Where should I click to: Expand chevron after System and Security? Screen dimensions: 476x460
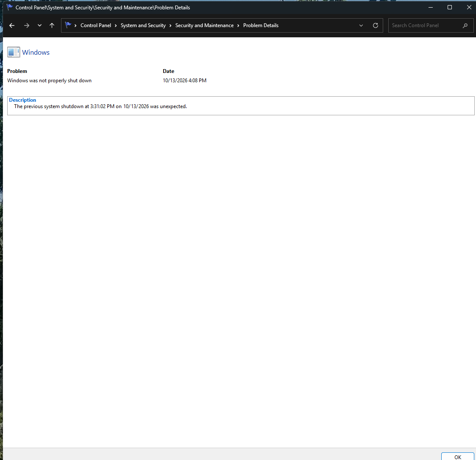170,25
